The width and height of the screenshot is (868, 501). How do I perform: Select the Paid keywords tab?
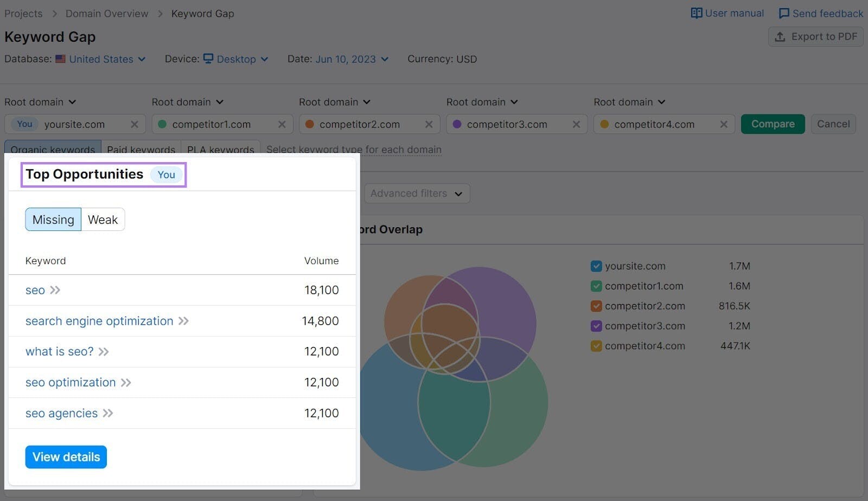(141, 149)
